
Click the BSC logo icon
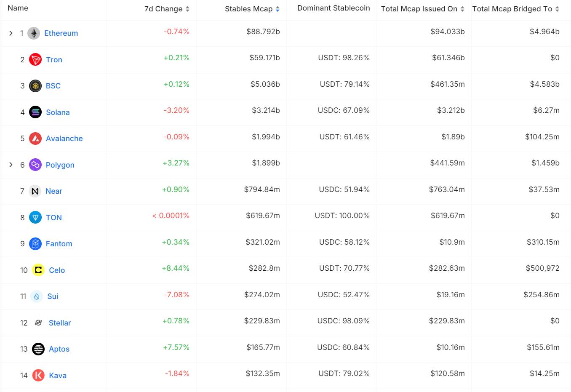(35, 86)
